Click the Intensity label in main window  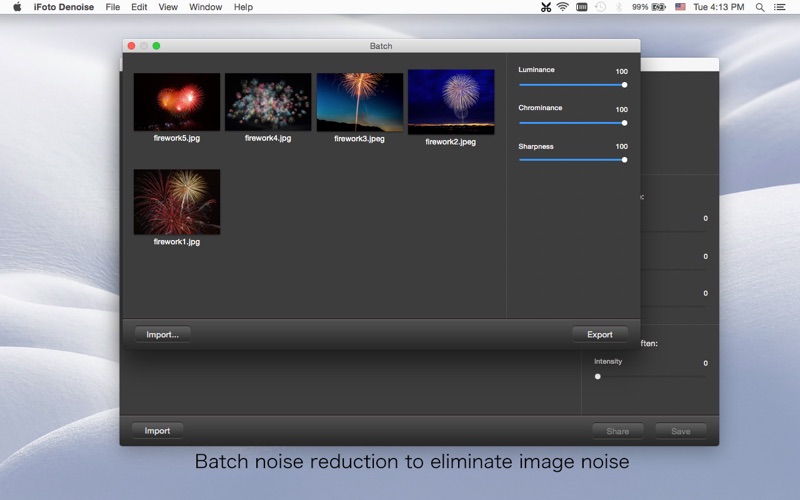point(608,361)
